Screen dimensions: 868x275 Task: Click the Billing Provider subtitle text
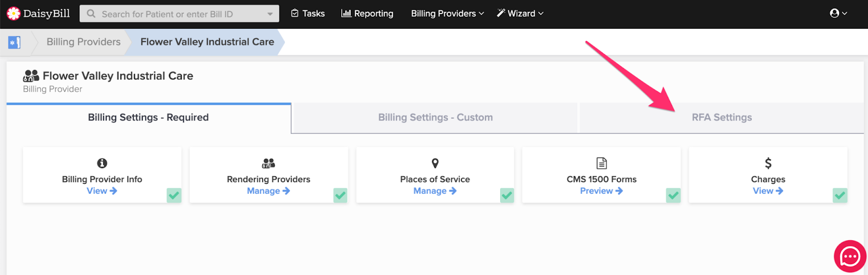[x=53, y=89]
